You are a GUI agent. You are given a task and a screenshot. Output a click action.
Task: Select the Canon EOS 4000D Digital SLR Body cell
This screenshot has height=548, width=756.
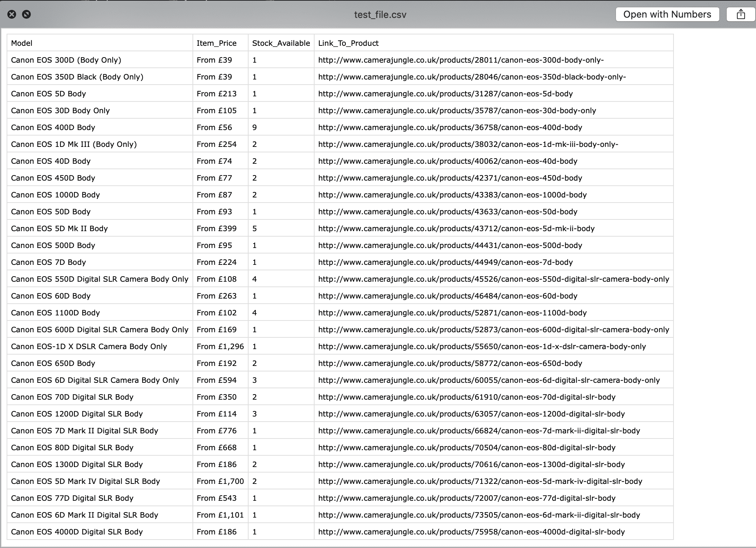(77, 532)
